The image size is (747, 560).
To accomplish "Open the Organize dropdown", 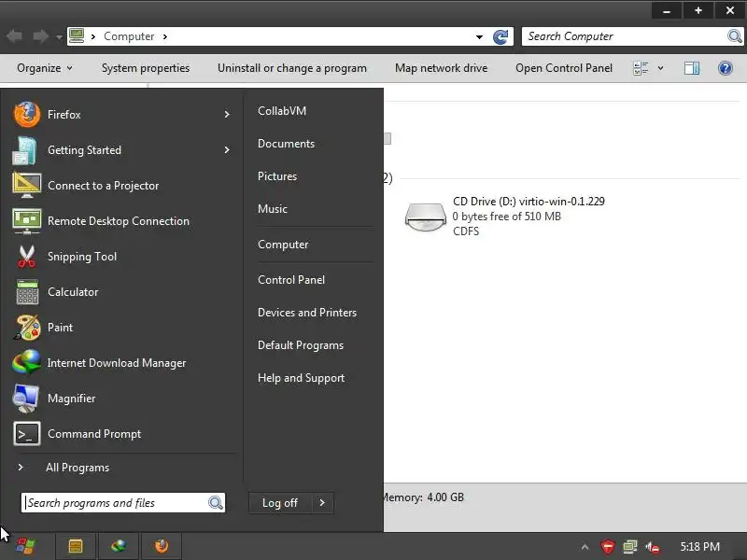I will point(44,68).
